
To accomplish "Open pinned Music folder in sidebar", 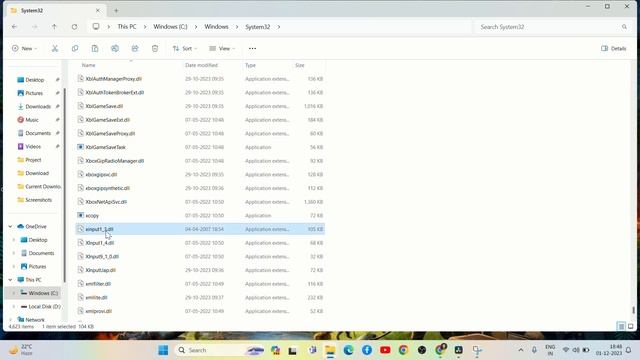I will 32,120.
